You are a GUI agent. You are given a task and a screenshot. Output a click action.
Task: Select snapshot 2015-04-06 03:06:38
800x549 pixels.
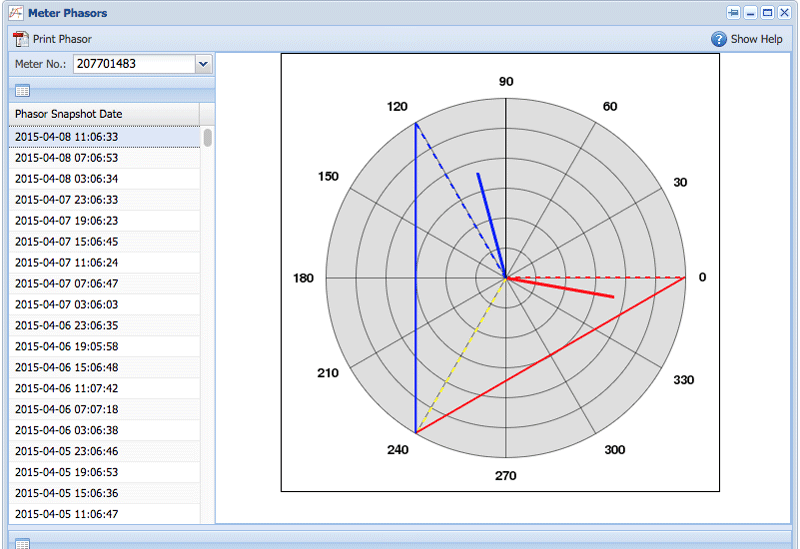(x=104, y=430)
